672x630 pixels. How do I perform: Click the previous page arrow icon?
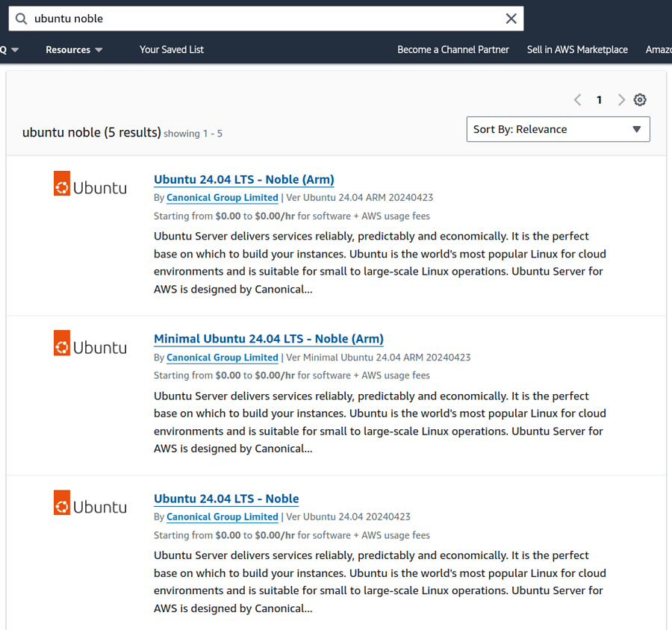pyautogui.click(x=577, y=99)
